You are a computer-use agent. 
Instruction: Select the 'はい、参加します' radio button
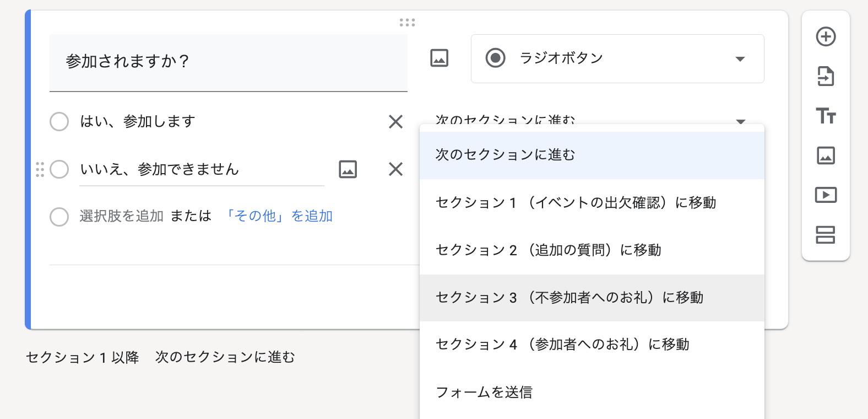[59, 121]
